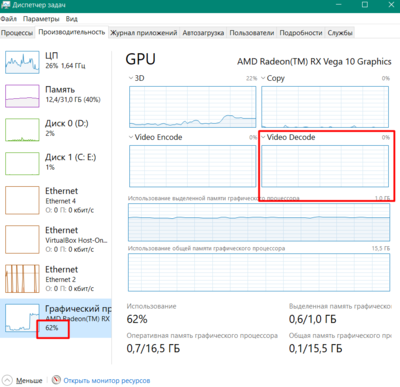The height and width of the screenshot is (387, 400).
Task: Select the CPU (ЦП) usage thumbnail graph
Action: (22, 62)
